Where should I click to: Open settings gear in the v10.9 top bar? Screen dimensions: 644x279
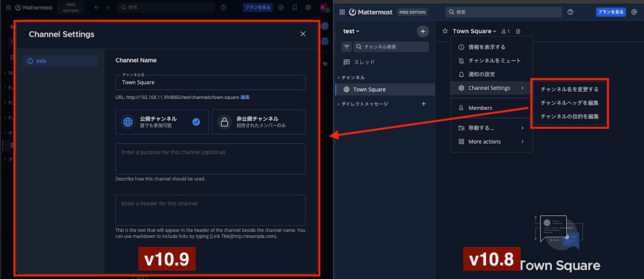click(308, 8)
